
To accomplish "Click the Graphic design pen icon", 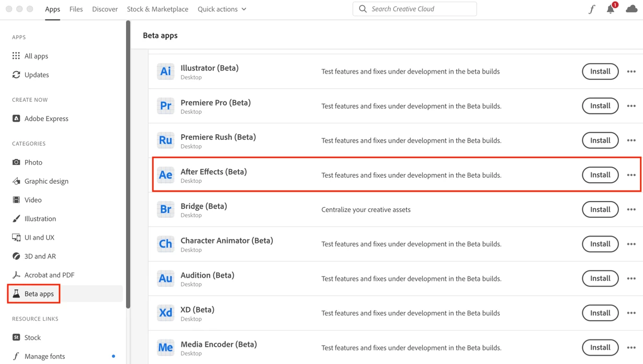I will tap(16, 181).
